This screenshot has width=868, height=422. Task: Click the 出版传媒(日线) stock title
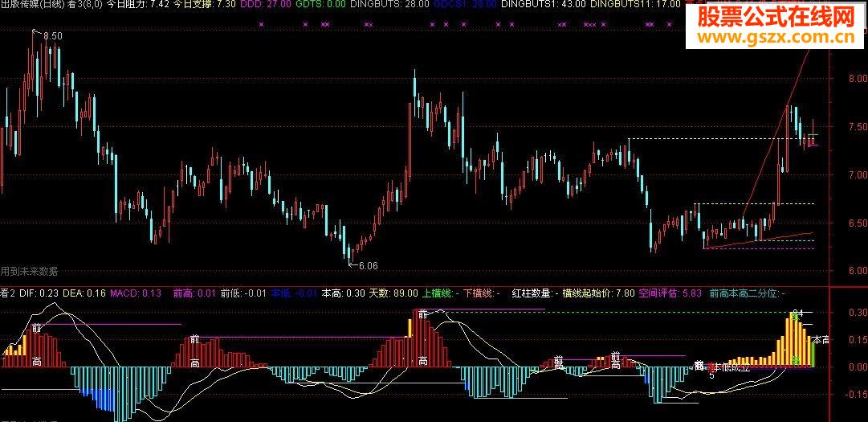pyautogui.click(x=32, y=5)
